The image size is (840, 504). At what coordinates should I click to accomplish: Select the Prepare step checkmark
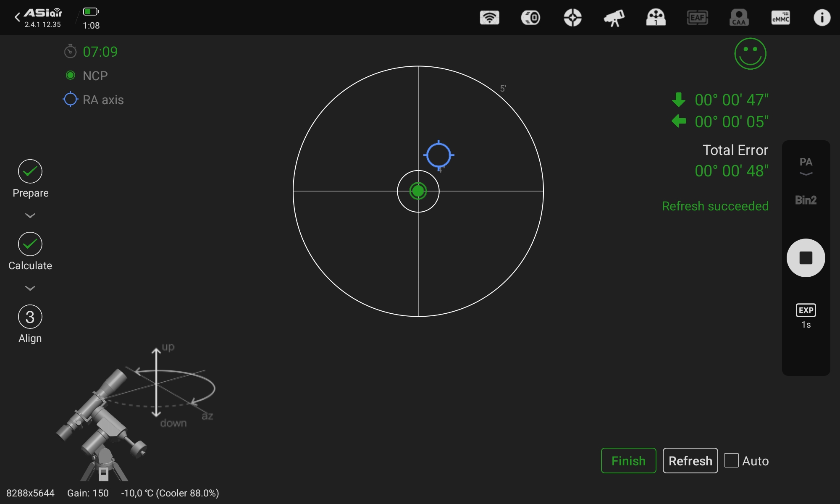30,171
